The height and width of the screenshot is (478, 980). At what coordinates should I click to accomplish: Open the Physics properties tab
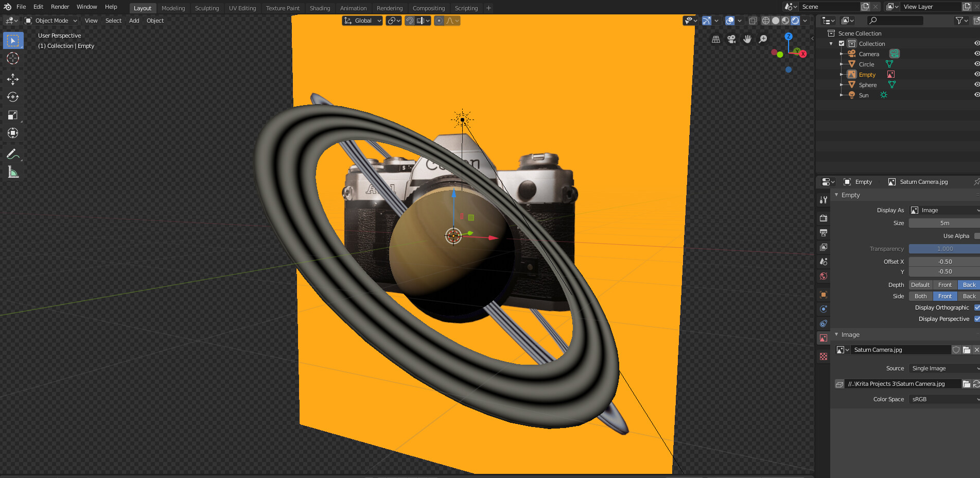pos(824,309)
